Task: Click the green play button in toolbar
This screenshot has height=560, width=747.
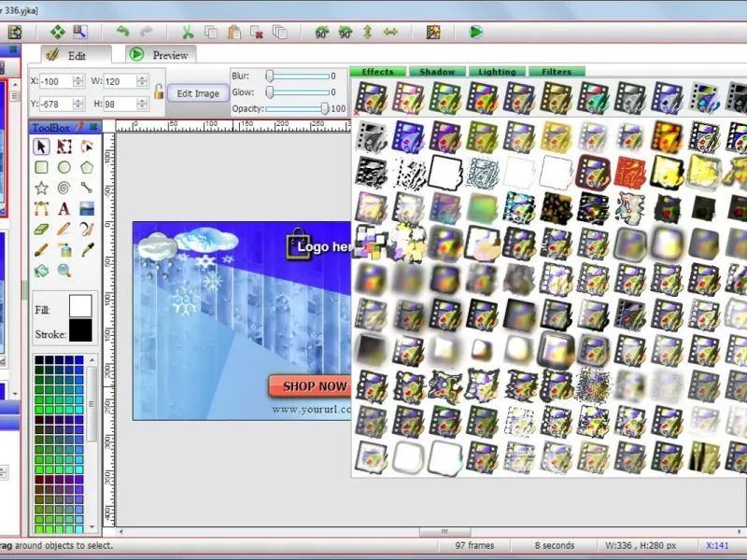Action: point(476,32)
